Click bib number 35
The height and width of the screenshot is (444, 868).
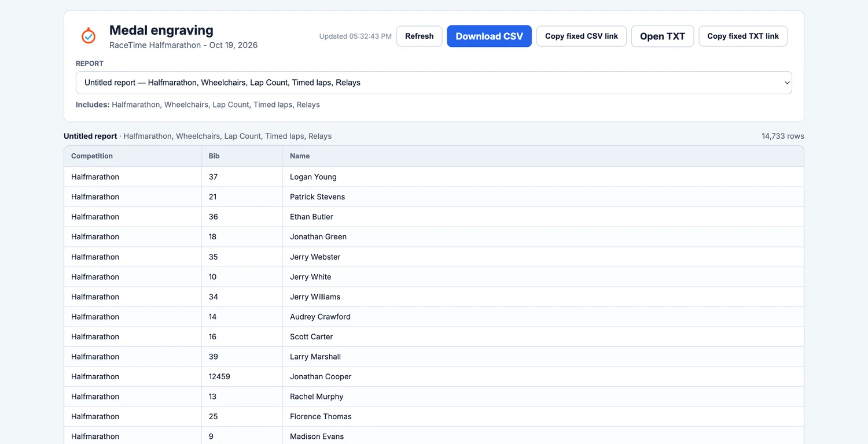pos(213,257)
